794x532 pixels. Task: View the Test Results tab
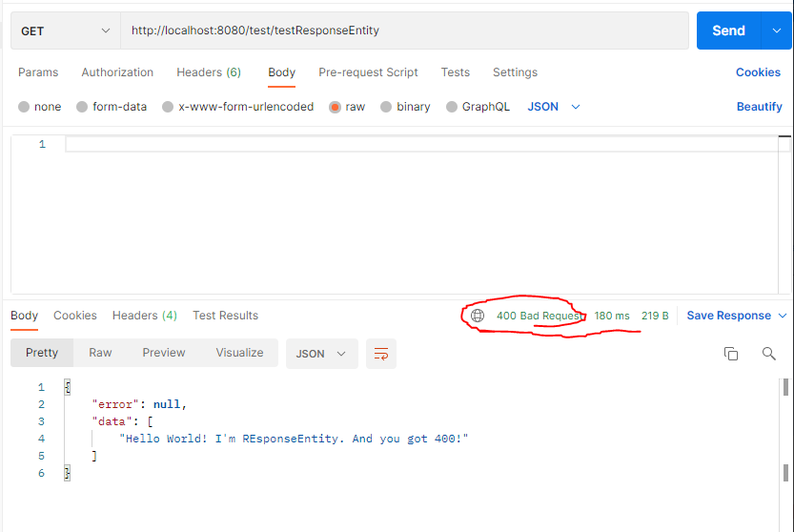225,316
